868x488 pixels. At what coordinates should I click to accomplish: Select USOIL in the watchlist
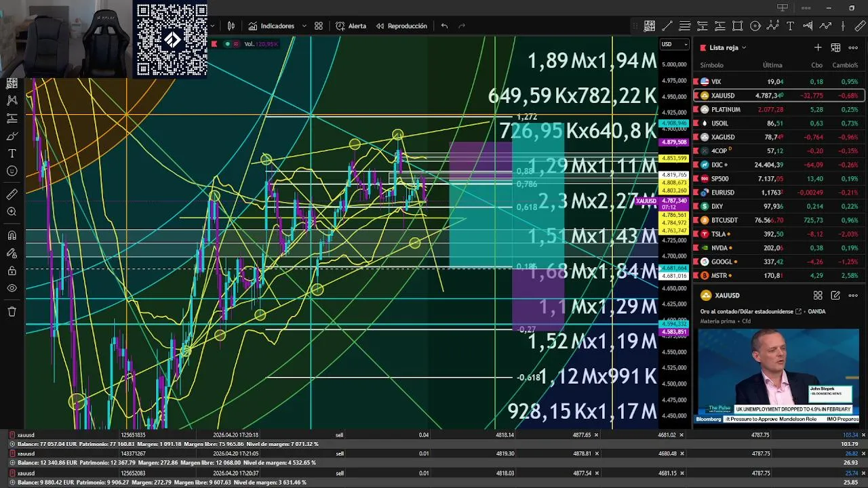click(778, 123)
